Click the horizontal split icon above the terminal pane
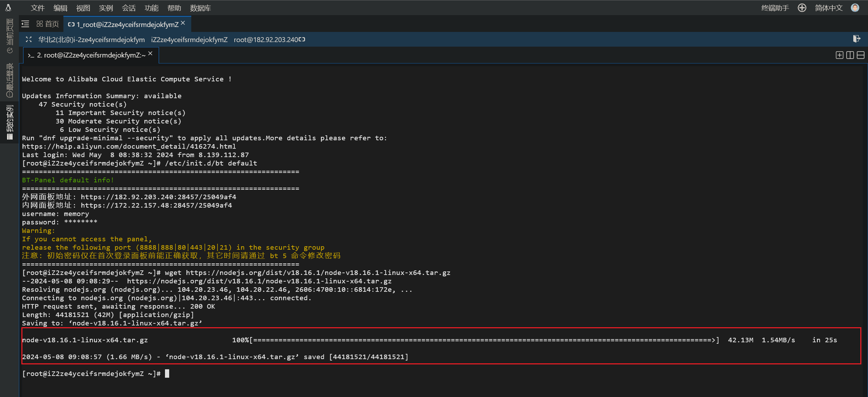868x397 pixels. (x=861, y=55)
